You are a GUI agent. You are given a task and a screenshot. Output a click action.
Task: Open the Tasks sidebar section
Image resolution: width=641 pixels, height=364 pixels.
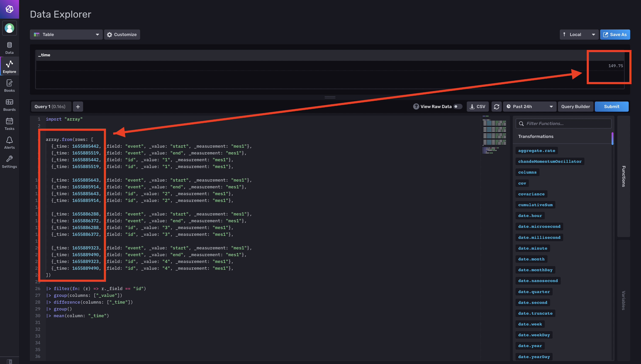pyautogui.click(x=10, y=124)
